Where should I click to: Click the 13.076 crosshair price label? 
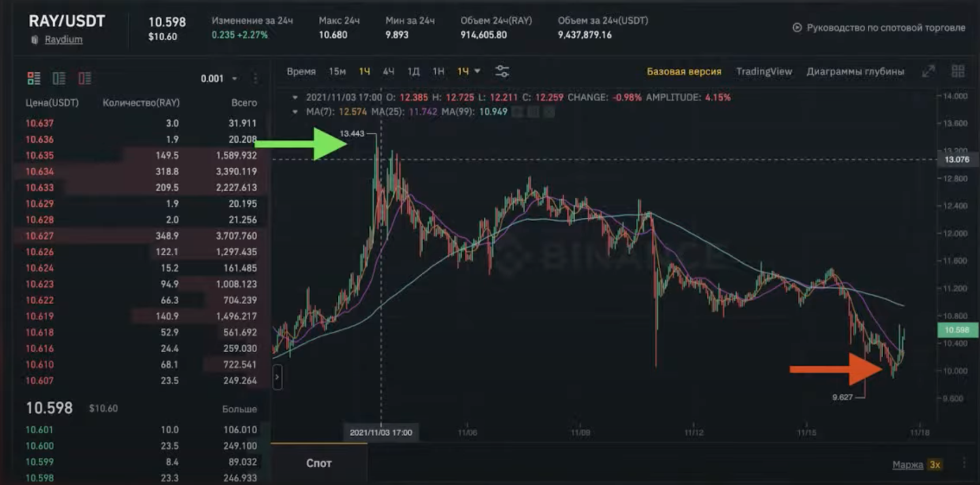click(x=957, y=160)
